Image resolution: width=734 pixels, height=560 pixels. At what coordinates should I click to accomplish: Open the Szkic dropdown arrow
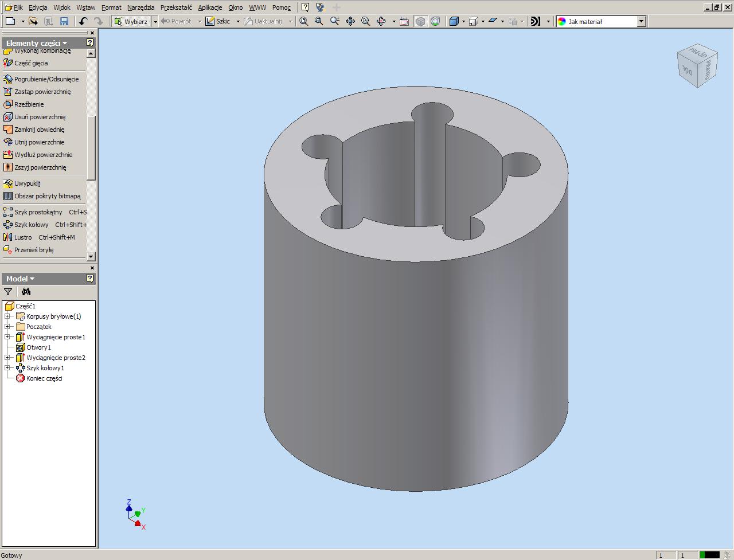[238, 21]
